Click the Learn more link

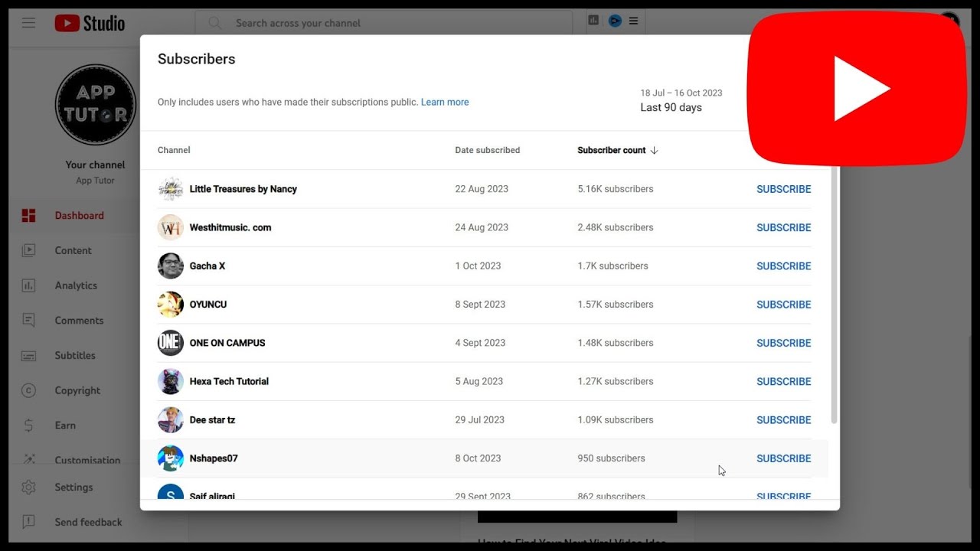tap(445, 102)
